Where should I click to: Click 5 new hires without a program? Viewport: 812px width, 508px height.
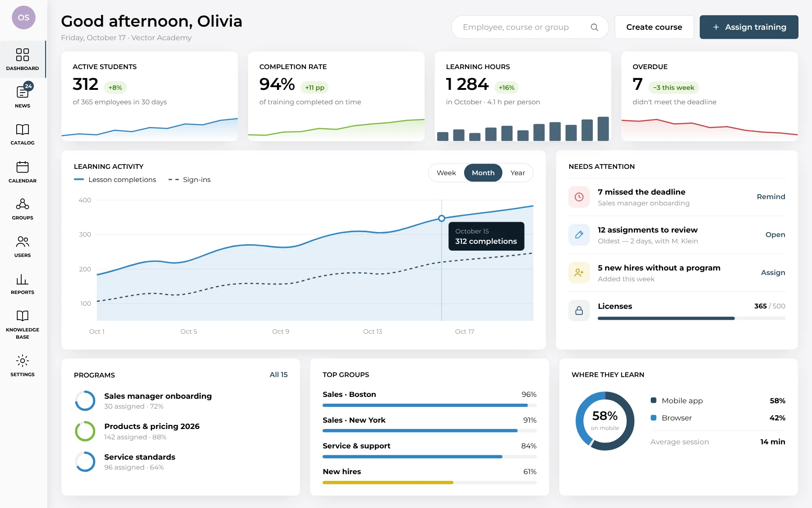click(x=659, y=268)
